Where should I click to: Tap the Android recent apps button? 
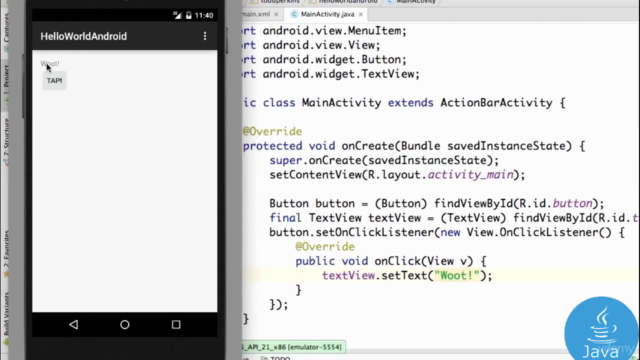pos(176,324)
